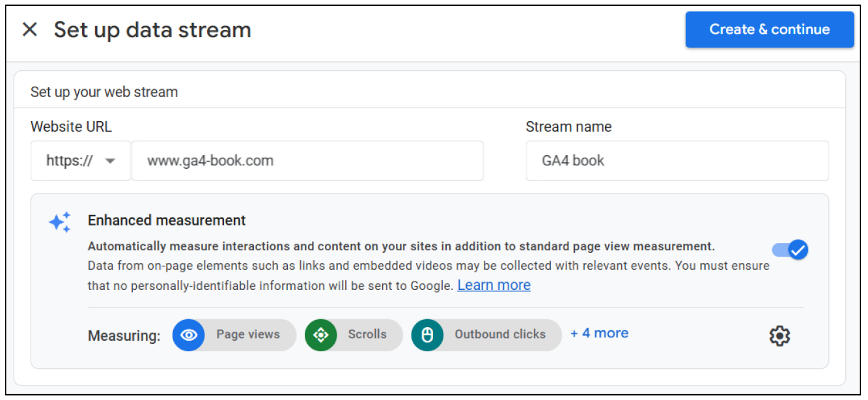
Task: Open the Enhanced measurement settings gear
Action: tap(779, 336)
